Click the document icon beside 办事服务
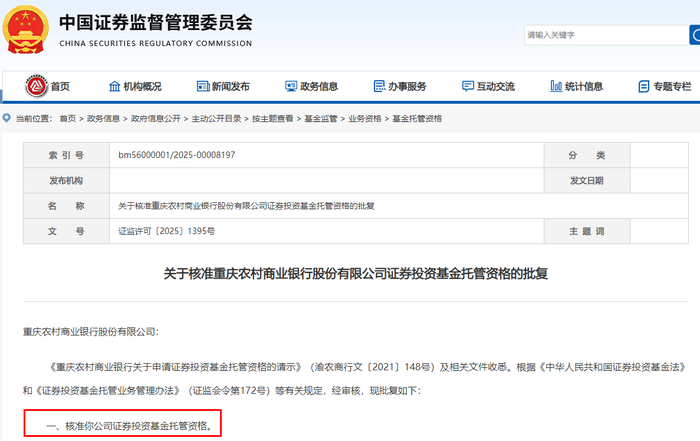Image resolution: width=700 pixels, height=441 pixels. pos(379,86)
